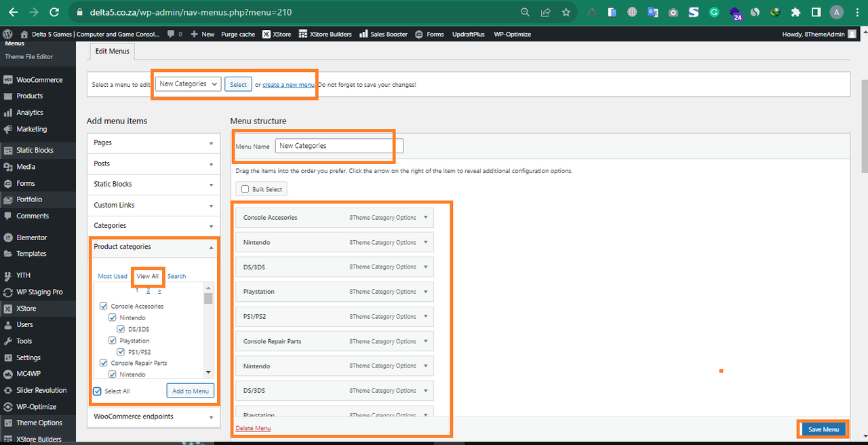Open Products from the sidebar

point(29,96)
